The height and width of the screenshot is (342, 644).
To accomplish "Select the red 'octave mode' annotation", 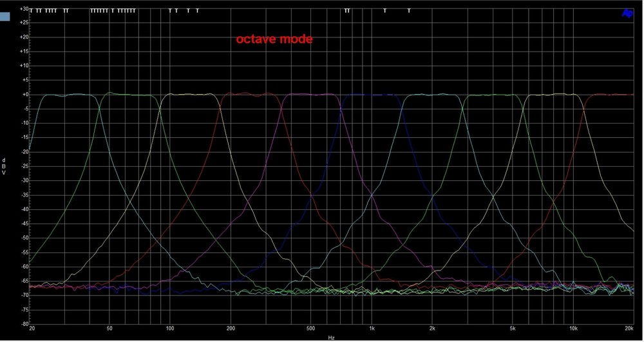I will coord(274,39).
